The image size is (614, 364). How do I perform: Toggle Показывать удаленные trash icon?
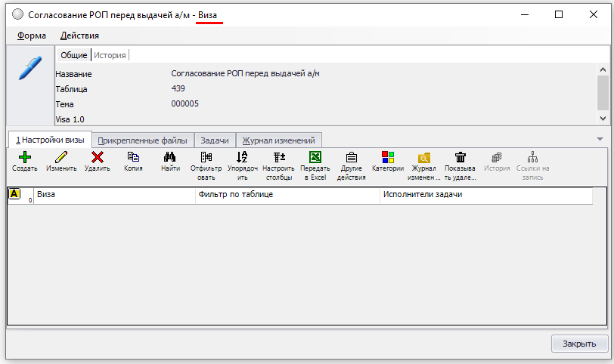[x=460, y=157]
